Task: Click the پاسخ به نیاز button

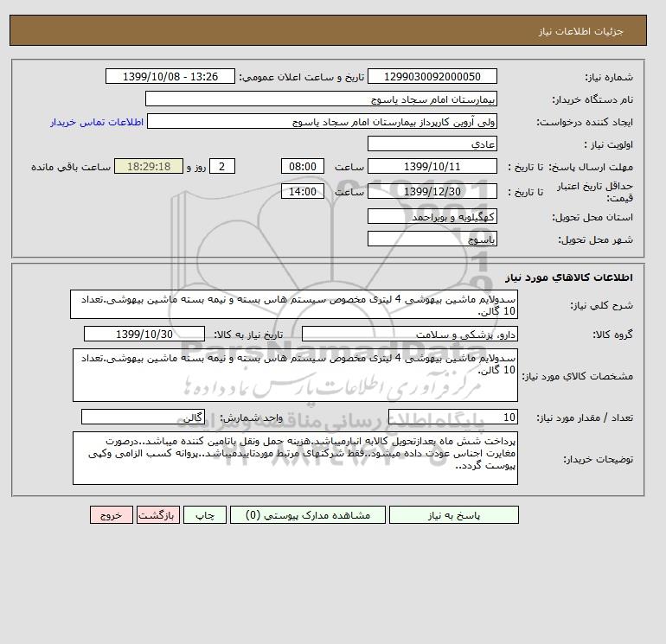Action: point(453,515)
